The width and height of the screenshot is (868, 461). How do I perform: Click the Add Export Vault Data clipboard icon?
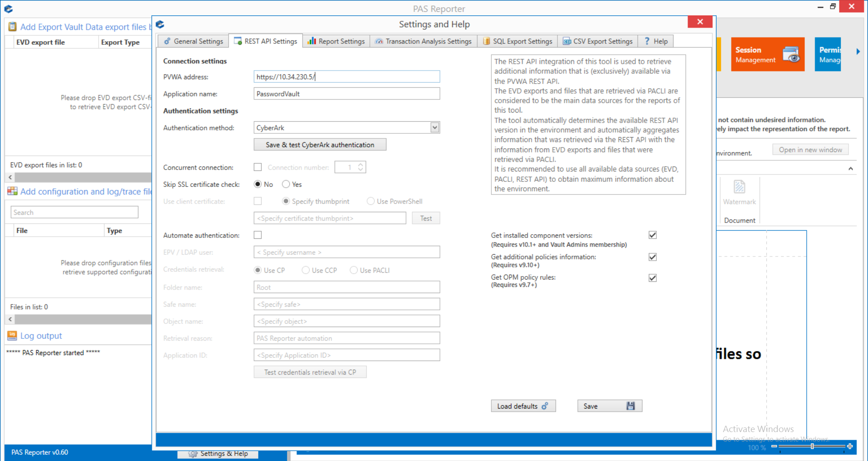click(13, 27)
